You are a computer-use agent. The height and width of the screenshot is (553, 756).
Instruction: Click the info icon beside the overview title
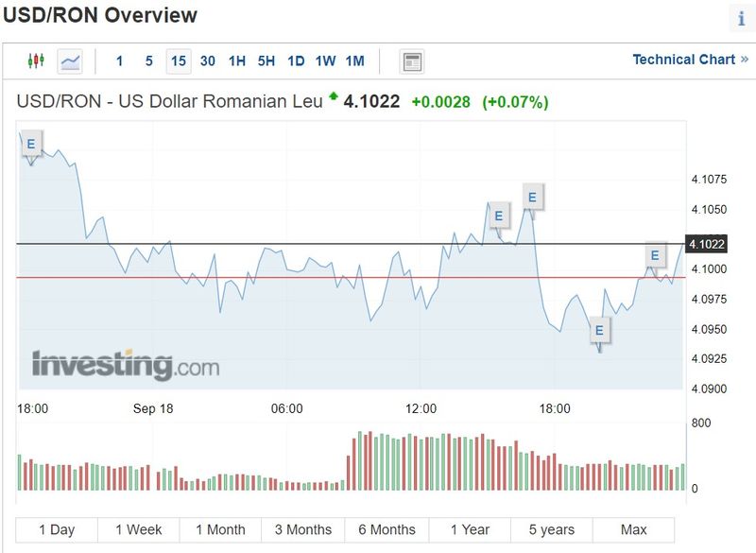[740, 19]
